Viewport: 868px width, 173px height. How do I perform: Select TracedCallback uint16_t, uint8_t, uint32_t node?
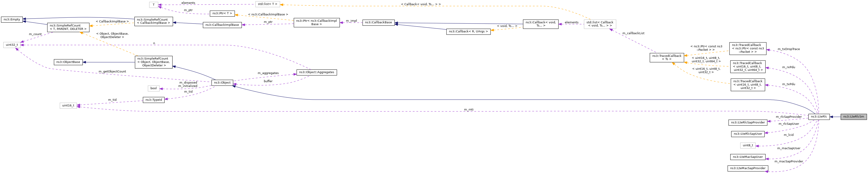coord(748,85)
